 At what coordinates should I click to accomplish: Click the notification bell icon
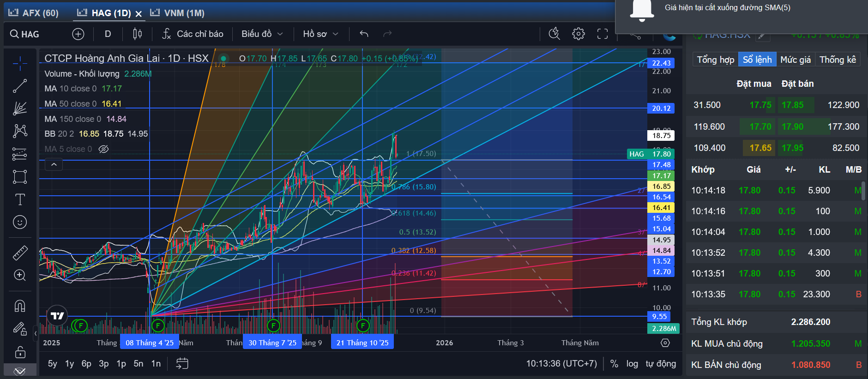(642, 11)
